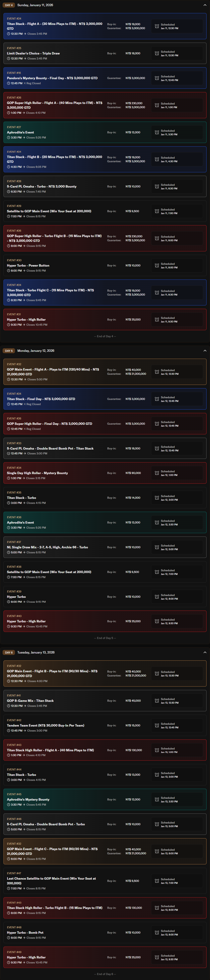The width and height of the screenshot is (210, 980).
Task: Click Reg Closed X on GOP Super High Roller Final Day
Action: (25, 429)
